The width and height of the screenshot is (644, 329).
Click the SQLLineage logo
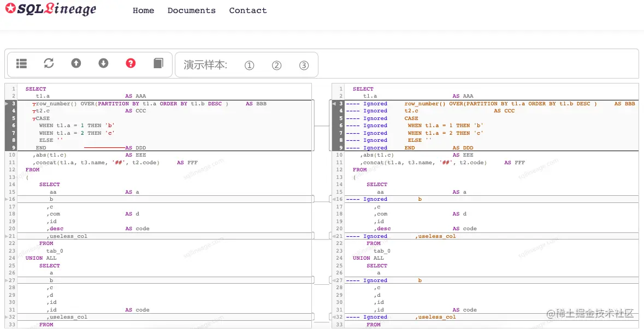[50, 9]
